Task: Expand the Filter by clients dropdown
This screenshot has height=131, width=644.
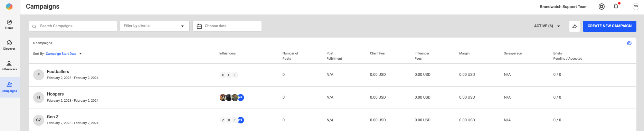Action: coord(155,26)
